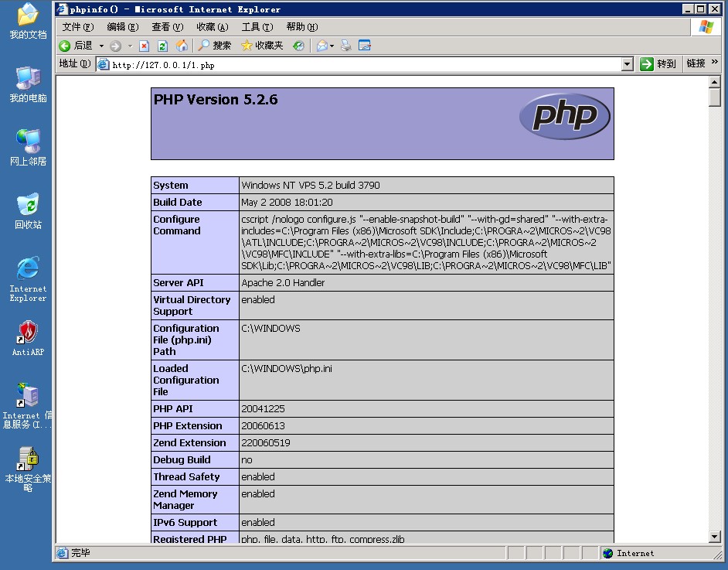The image size is (728, 570).
Task: Click the PHP Version 5.2.6 heading
Action: [x=216, y=100]
